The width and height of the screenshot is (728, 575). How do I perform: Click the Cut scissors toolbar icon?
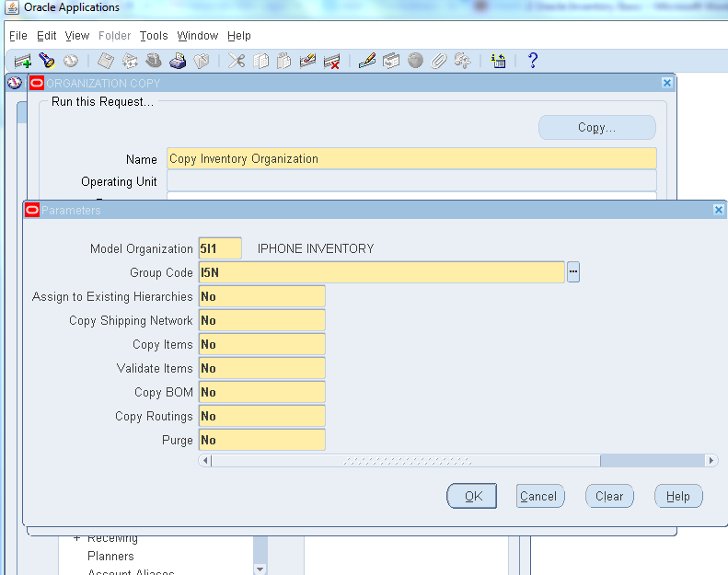click(x=237, y=61)
